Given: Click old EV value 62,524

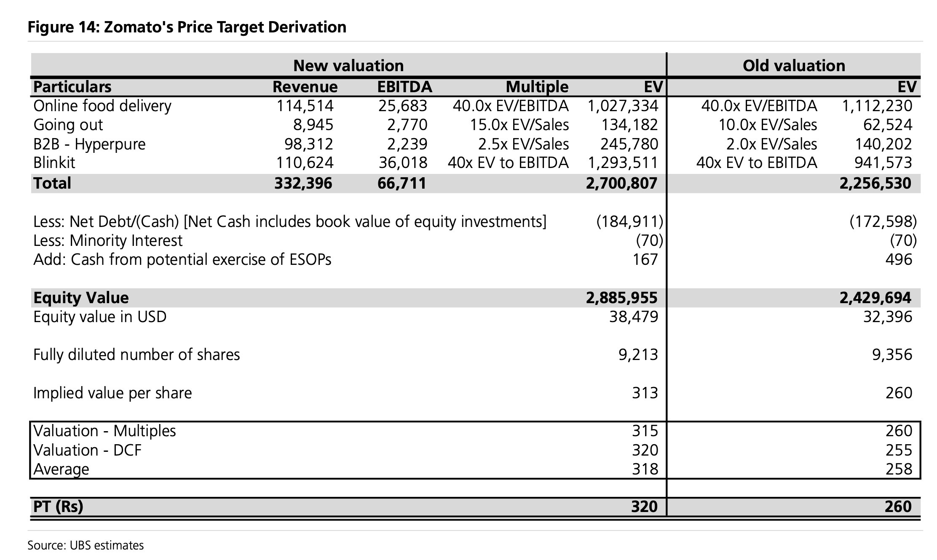Looking at the screenshot, I should pyautogui.click(x=888, y=125).
